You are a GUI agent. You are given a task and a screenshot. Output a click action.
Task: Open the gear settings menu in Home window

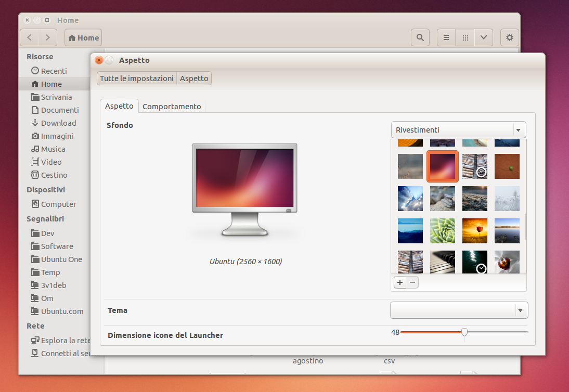coord(510,38)
